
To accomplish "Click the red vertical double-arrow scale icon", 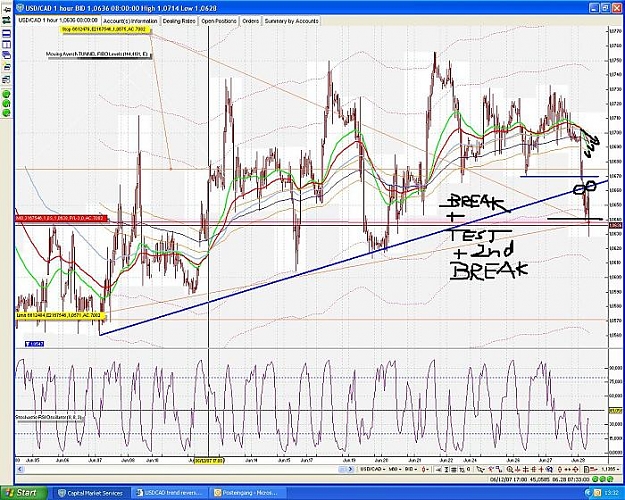I will (560, 469).
